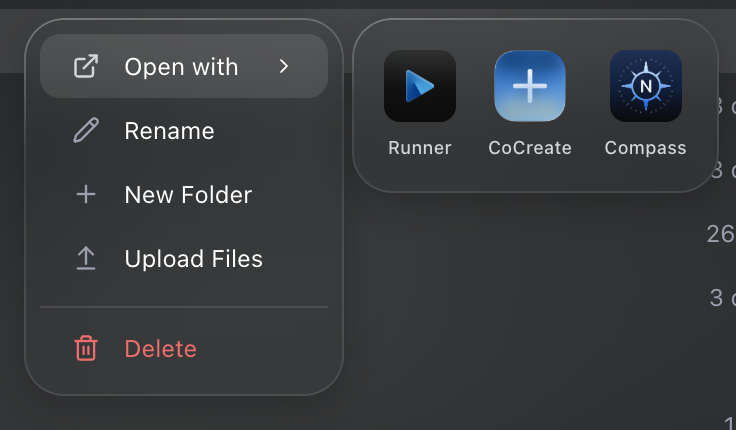This screenshot has height=430, width=736.
Task: Choose the Rename menu entry text
Action: [169, 131]
